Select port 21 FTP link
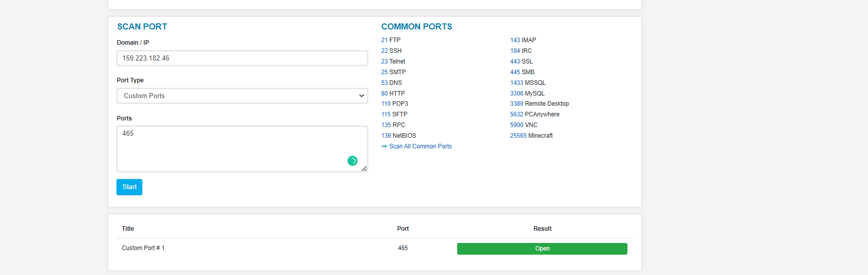Viewport: 868px width, 275px height. (391, 40)
